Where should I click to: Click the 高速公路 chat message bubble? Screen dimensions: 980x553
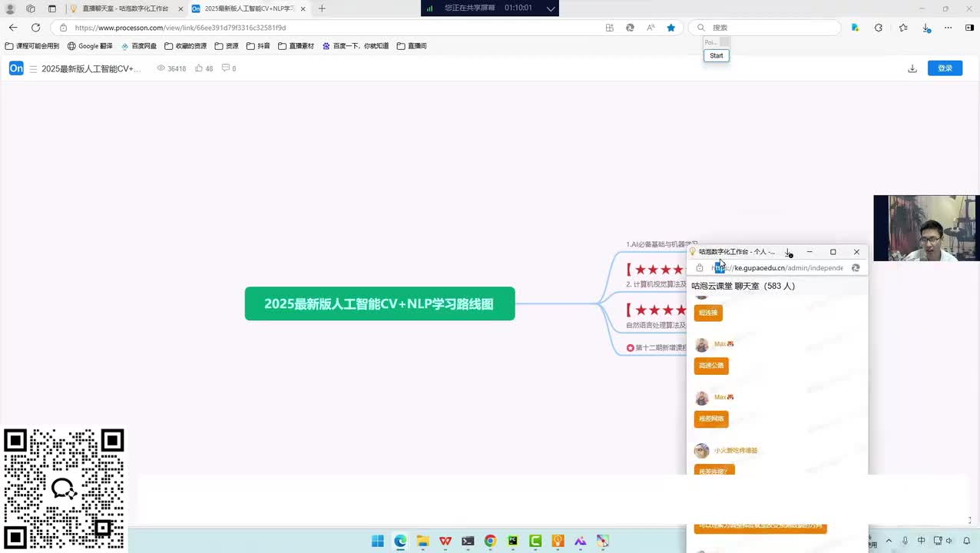click(711, 366)
